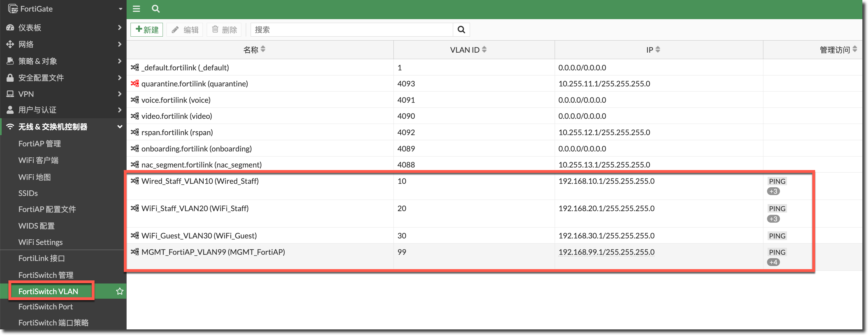This screenshot has height=335, width=868.
Task: Go to the SSIDs menu item
Action: click(28, 193)
